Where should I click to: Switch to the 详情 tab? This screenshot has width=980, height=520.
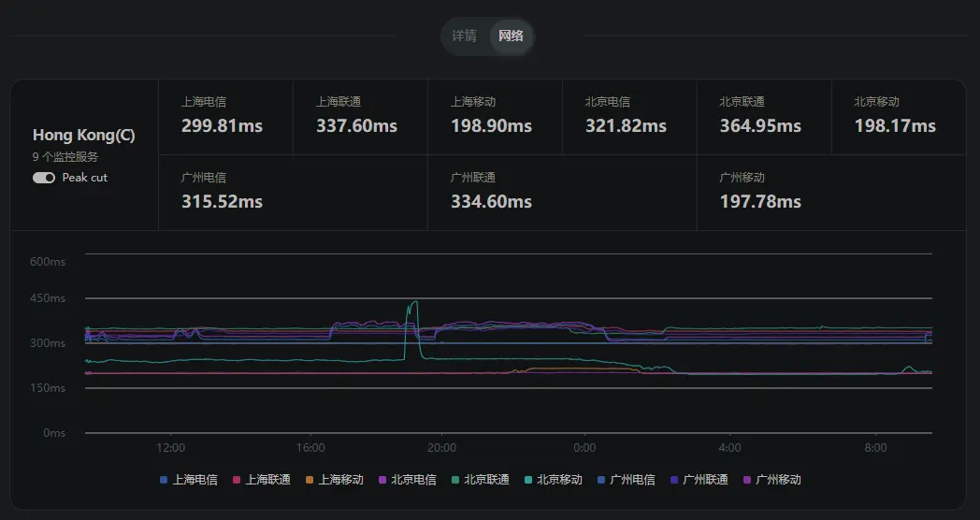click(464, 36)
